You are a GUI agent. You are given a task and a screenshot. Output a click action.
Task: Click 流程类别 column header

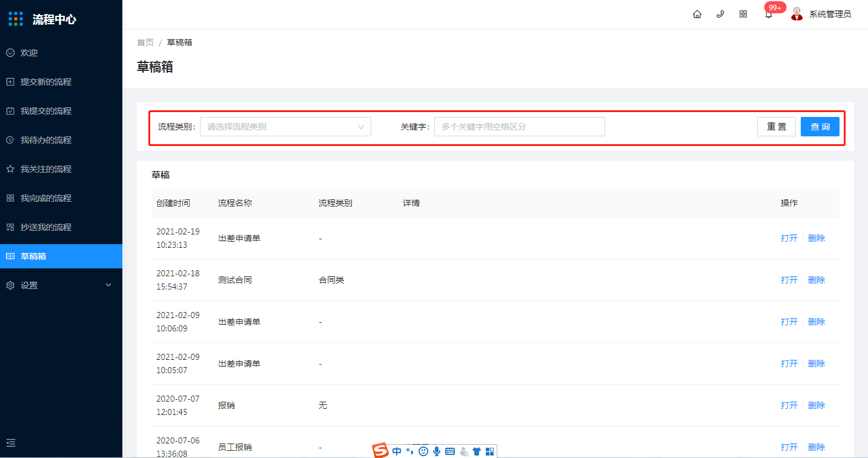pyautogui.click(x=336, y=203)
